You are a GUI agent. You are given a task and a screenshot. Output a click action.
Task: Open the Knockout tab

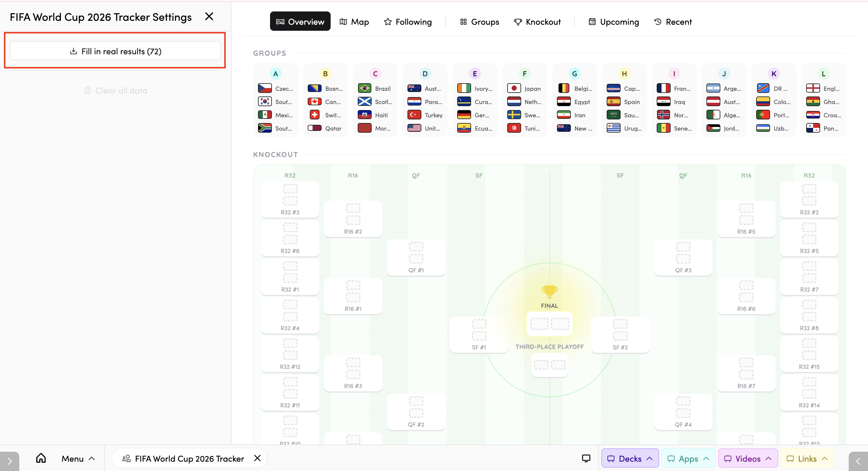[x=537, y=22]
